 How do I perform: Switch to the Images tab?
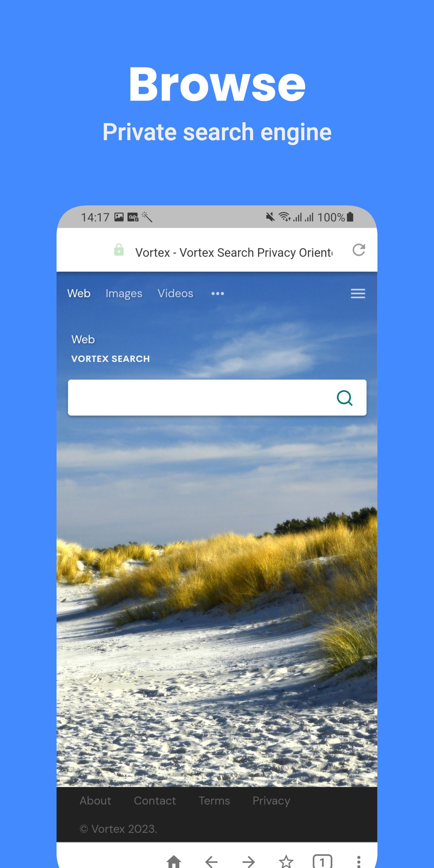124,294
